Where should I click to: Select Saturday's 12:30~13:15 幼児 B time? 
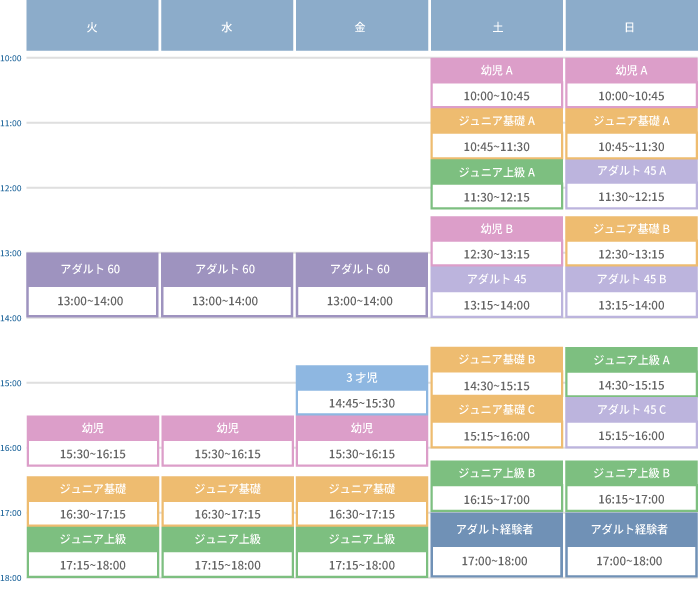[x=496, y=254]
